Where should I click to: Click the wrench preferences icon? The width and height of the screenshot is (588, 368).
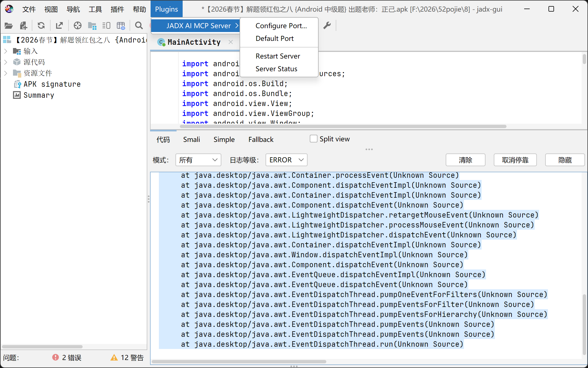coord(327,26)
